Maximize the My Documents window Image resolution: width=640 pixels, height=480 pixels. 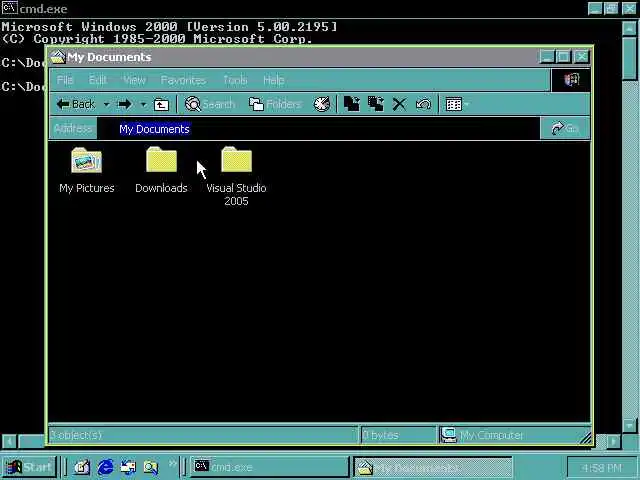pos(564,57)
